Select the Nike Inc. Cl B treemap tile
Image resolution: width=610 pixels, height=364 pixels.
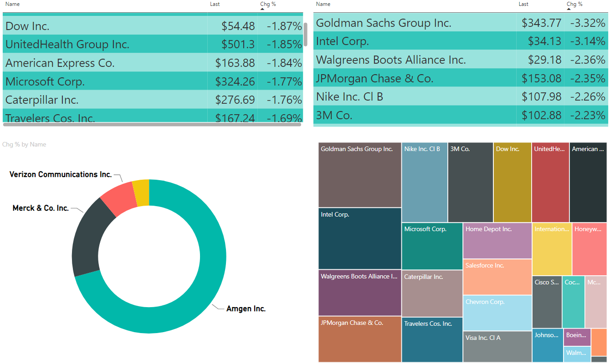pos(425,182)
